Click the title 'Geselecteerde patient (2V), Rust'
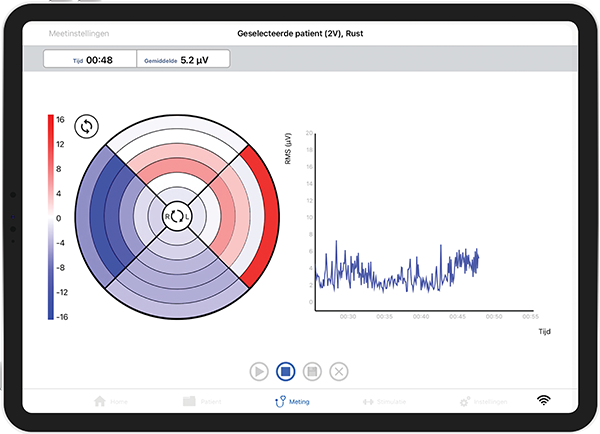This screenshot has height=434, width=600. click(x=300, y=34)
